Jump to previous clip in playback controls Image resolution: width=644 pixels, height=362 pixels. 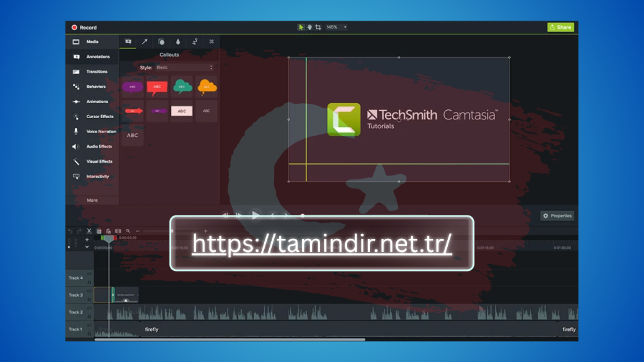272,215
